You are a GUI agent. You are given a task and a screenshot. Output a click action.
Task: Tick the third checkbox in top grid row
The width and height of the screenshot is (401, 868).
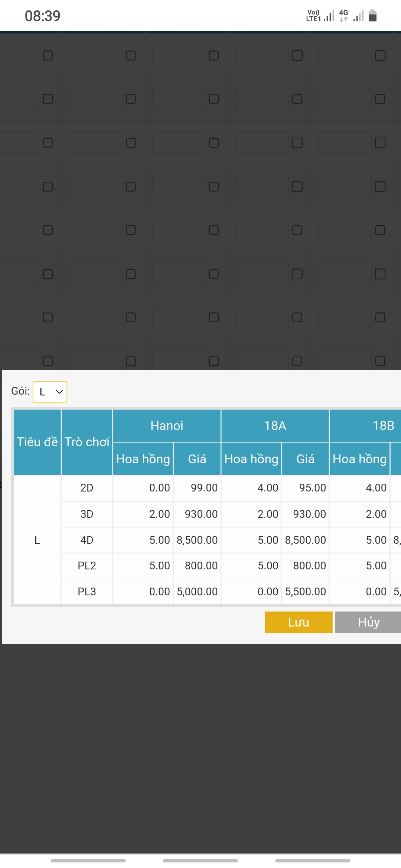coord(214,56)
